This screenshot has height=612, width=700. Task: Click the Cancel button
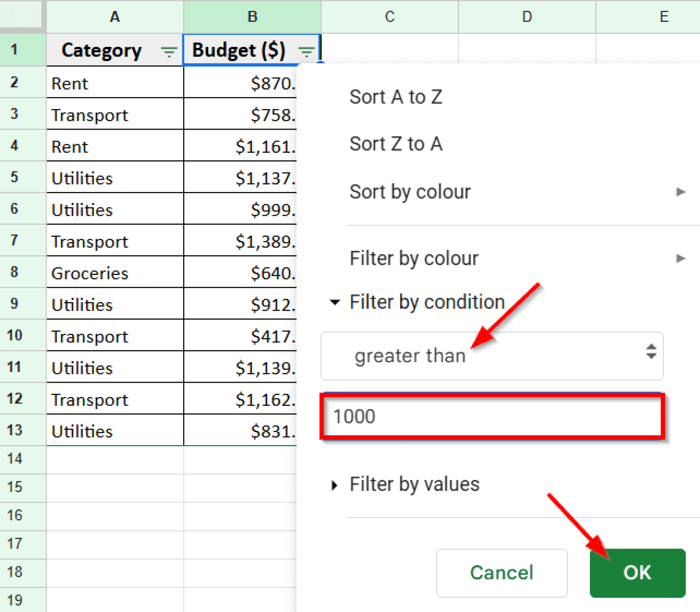[501, 573]
